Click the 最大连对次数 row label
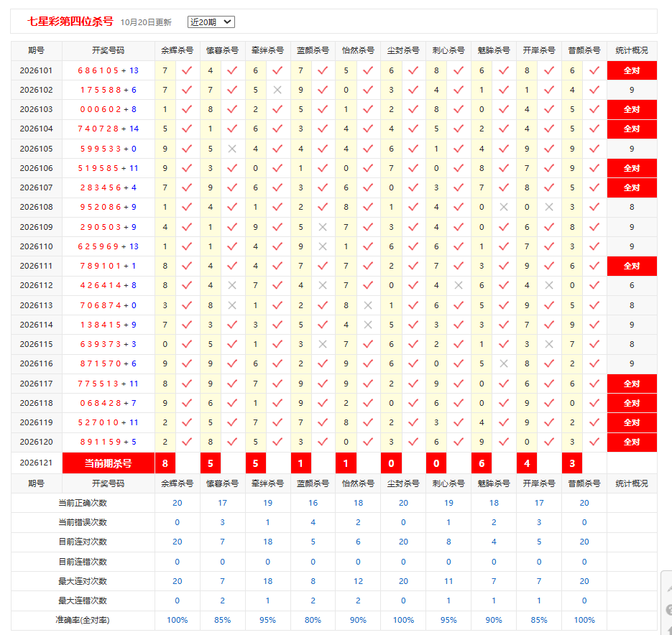The image size is (672, 635). tap(83, 581)
